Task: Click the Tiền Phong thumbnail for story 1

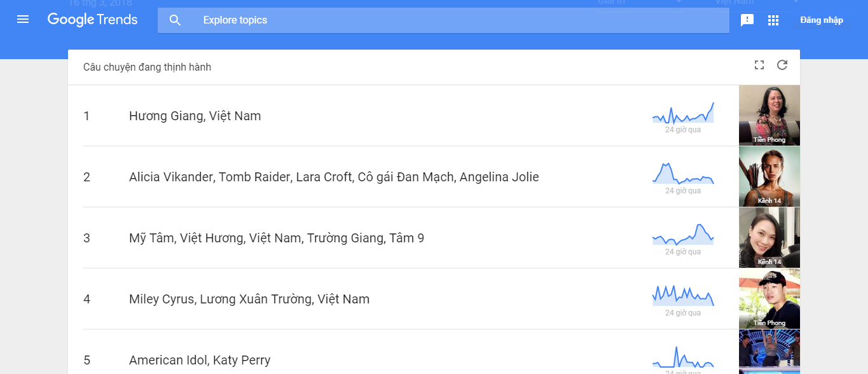Action: tap(769, 115)
